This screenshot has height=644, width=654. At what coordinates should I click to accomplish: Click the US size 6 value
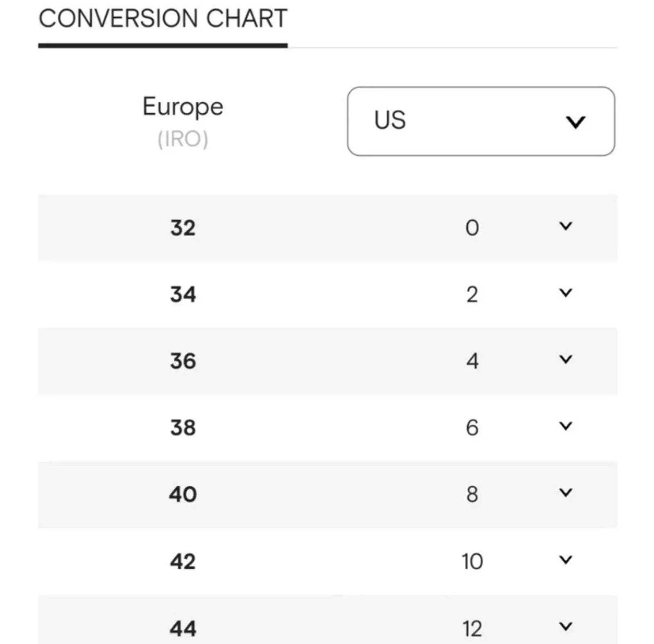pyautogui.click(x=472, y=428)
